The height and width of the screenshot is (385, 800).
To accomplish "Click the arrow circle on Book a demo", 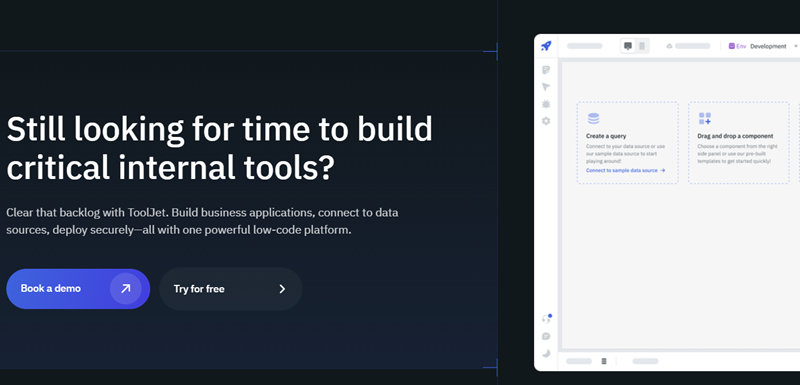I will [126, 289].
